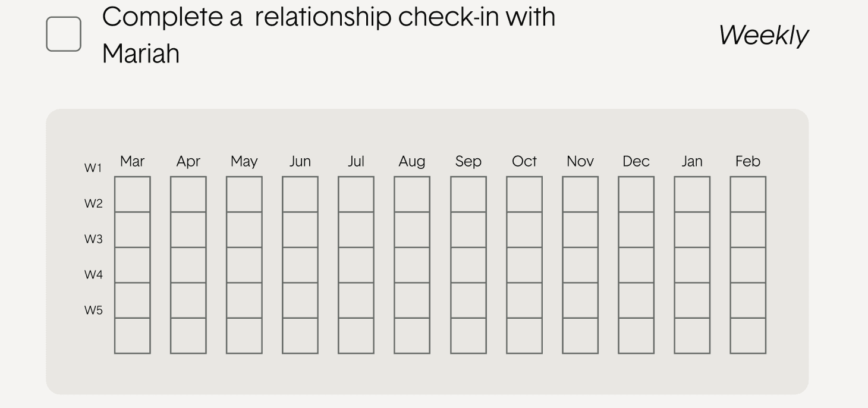Tick the bottom box under Apr
This screenshot has width=868, height=408.
(188, 336)
